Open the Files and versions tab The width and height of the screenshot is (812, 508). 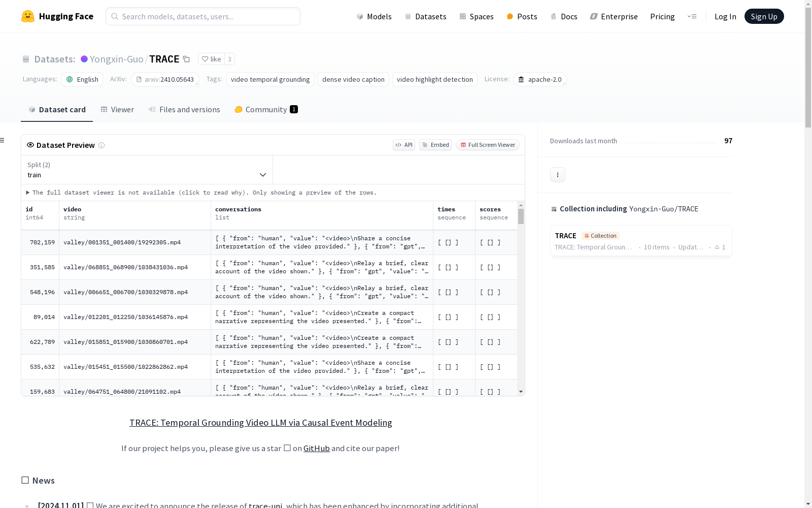(x=184, y=110)
